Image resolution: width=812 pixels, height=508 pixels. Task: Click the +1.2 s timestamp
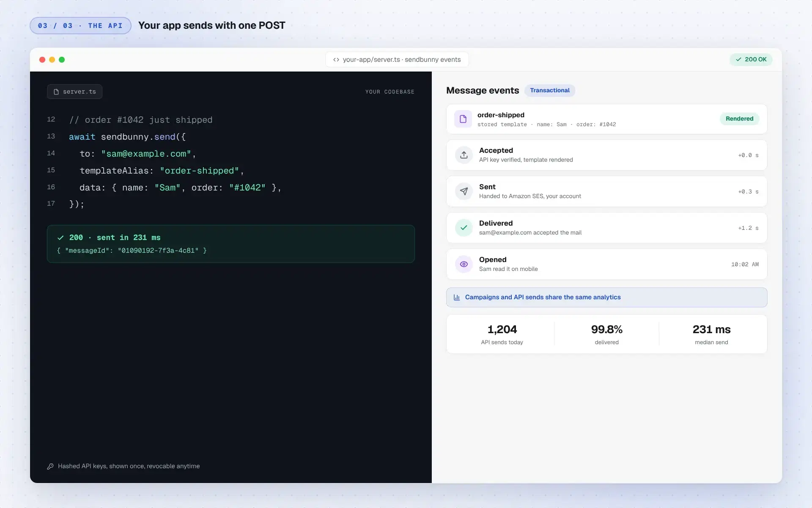click(748, 228)
